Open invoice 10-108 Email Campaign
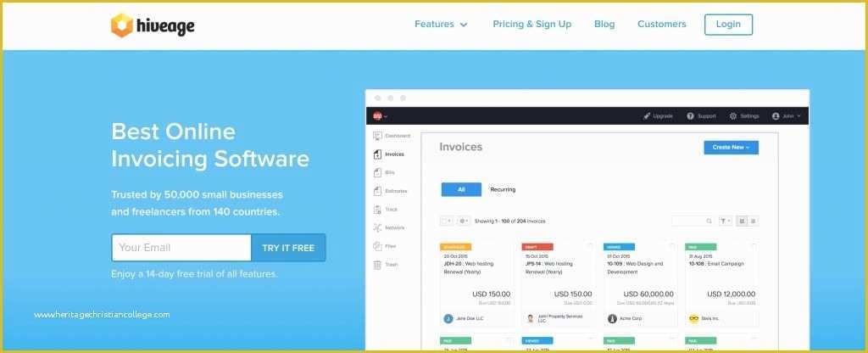The image size is (868, 353). (x=716, y=264)
